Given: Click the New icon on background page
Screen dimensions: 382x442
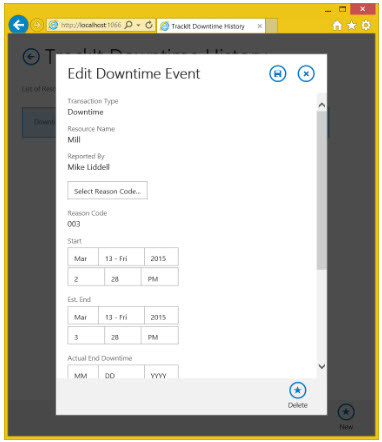Looking at the screenshot, I should tap(346, 412).
